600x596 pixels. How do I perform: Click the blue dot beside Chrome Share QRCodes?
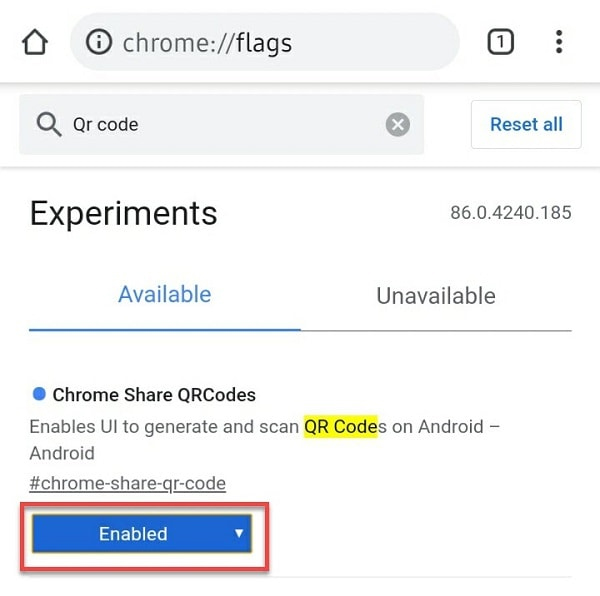pos(39,394)
